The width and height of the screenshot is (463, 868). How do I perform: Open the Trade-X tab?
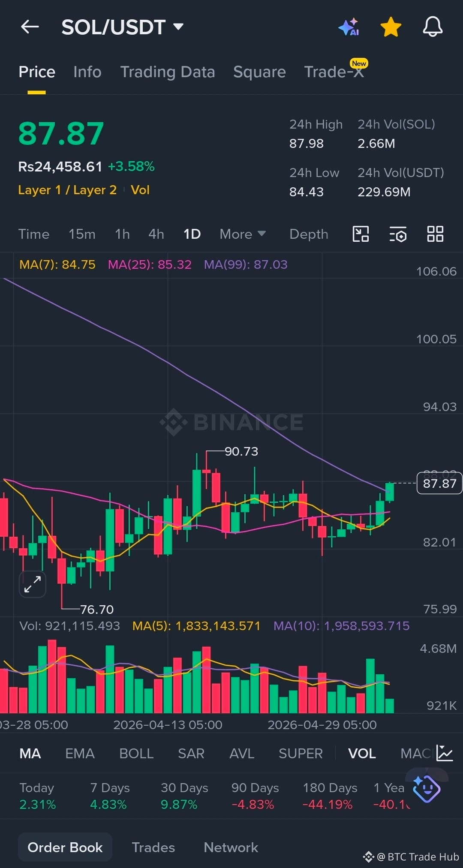pyautogui.click(x=334, y=72)
